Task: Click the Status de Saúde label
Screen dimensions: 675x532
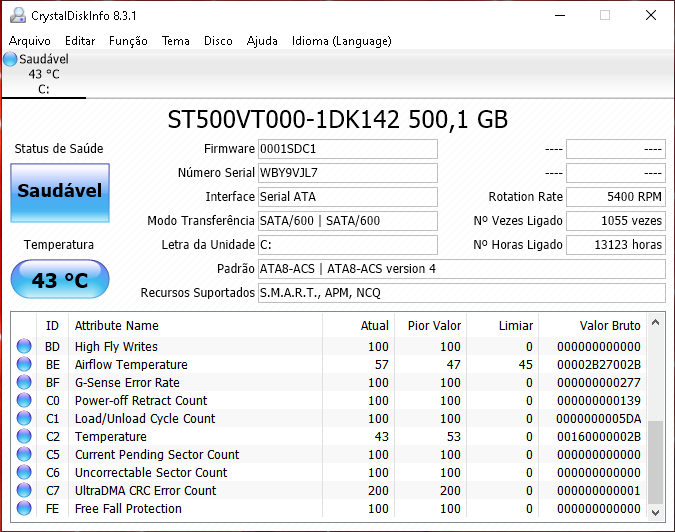Action: (59, 148)
